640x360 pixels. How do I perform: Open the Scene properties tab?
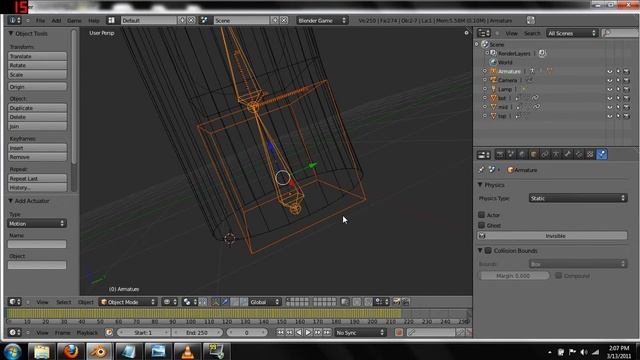(511, 154)
